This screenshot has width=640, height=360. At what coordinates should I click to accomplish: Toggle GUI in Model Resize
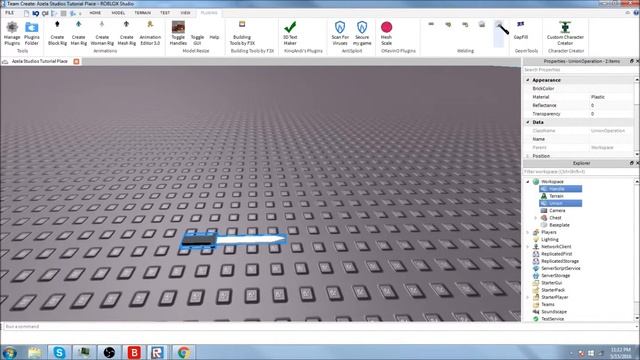coord(197,39)
